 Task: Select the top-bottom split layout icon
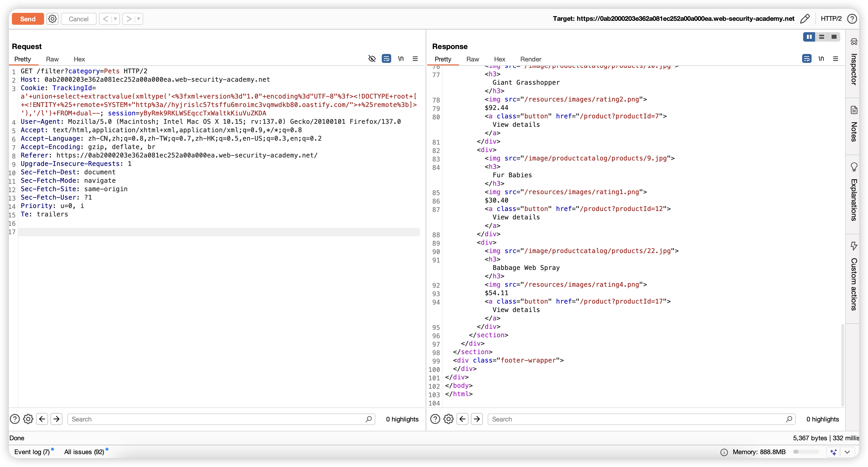(x=821, y=37)
